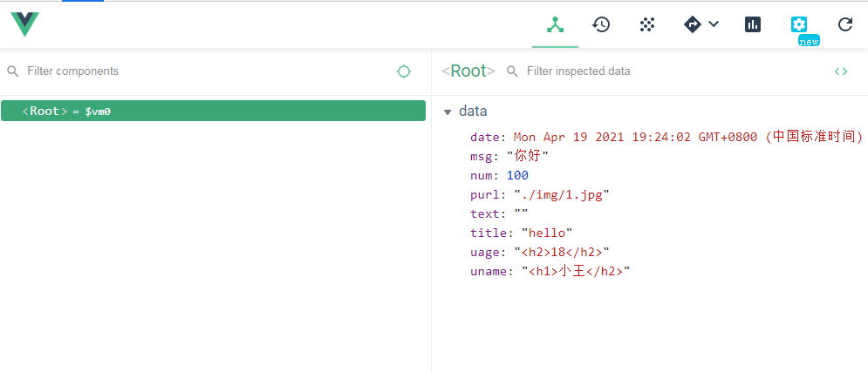Click the Root heading in inspector pane

(468, 71)
